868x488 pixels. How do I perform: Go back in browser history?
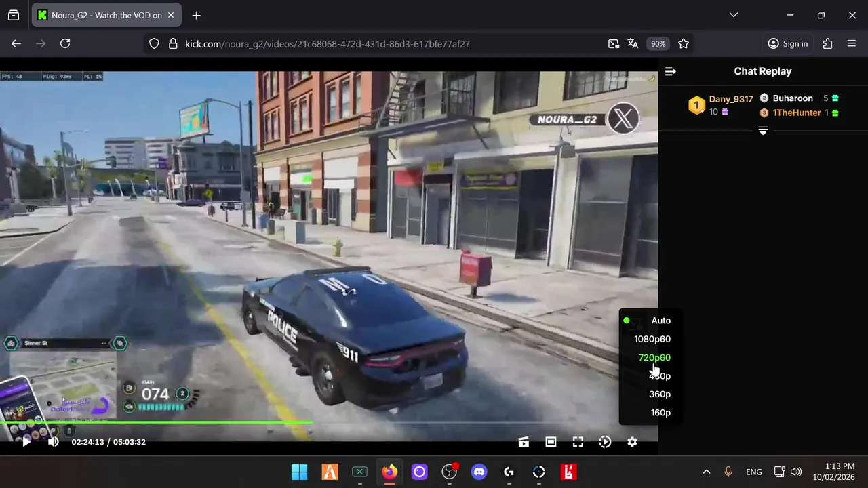pos(16,43)
